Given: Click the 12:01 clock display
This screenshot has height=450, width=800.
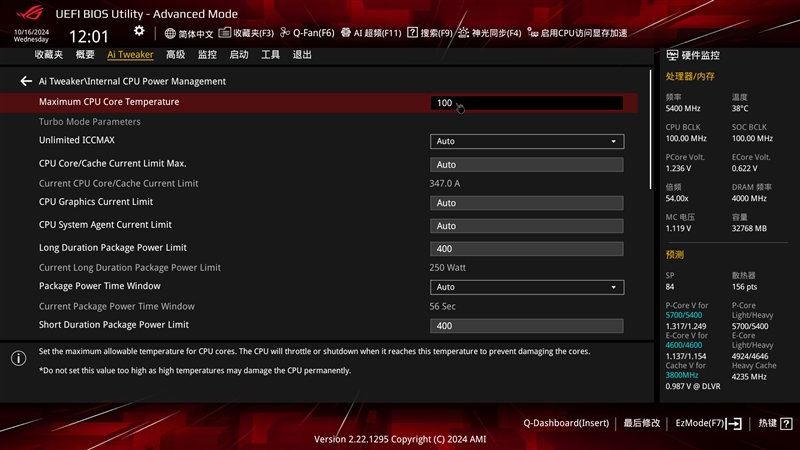Looking at the screenshot, I should pos(88,36).
